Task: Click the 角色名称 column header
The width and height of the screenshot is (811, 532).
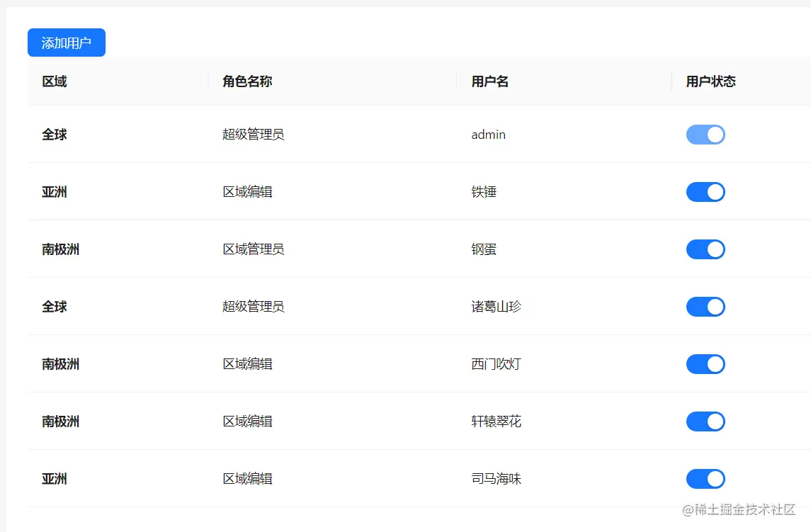Action: [x=247, y=81]
